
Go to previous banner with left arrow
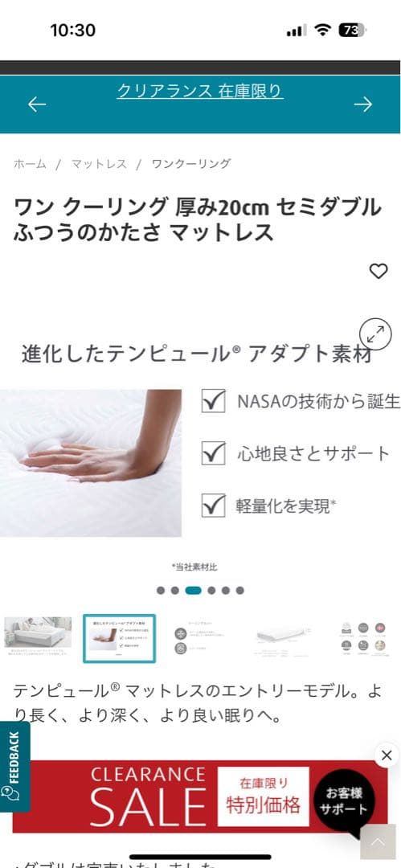(37, 104)
